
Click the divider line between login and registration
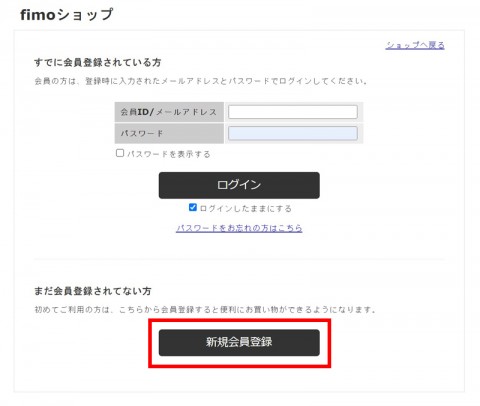239,259
